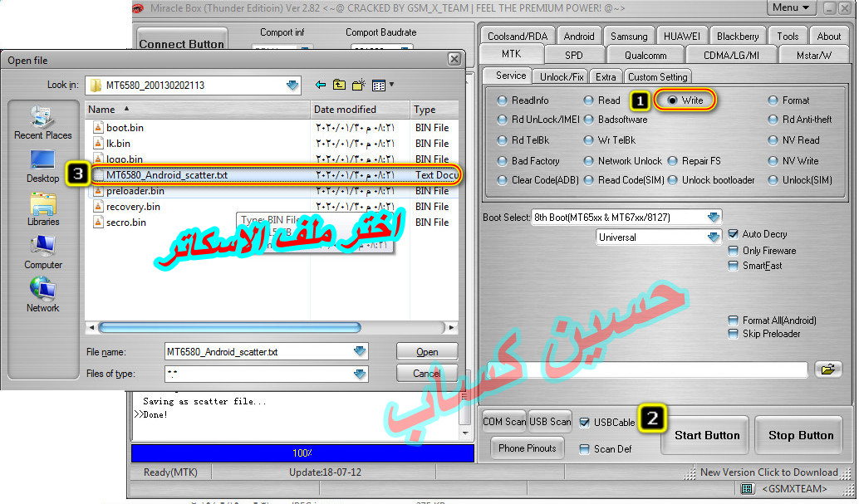Switch to the Tools tab
The image size is (859, 504).
[x=788, y=37]
